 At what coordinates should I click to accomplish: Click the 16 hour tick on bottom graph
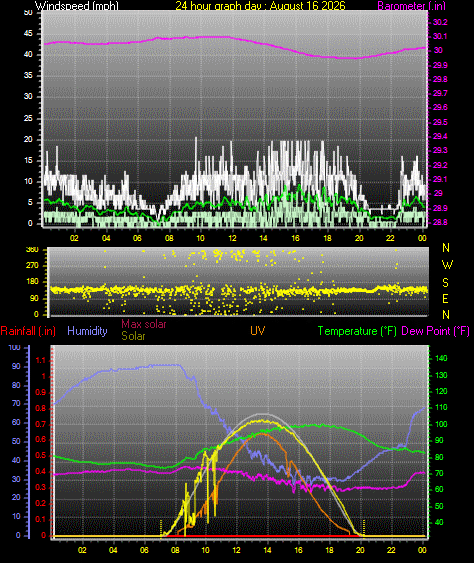298,550
